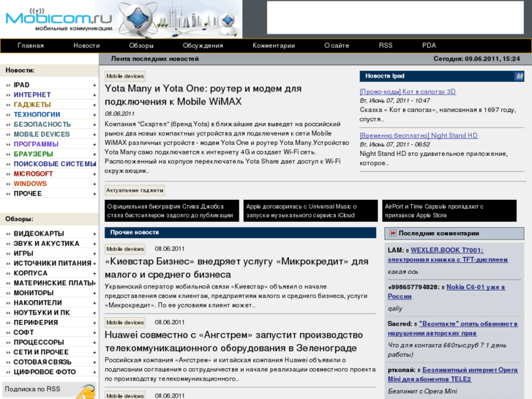Image resolution: width=532 pixels, height=399 pixels.
Task: Click the header banner illustration with globe
Action: pyautogui.click(x=180, y=19)
